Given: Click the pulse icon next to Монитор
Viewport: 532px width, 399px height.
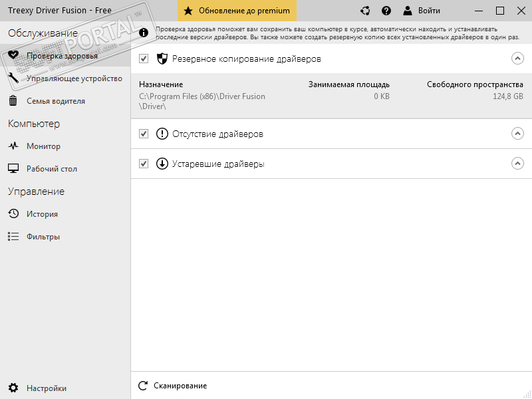Looking at the screenshot, I should pos(13,146).
